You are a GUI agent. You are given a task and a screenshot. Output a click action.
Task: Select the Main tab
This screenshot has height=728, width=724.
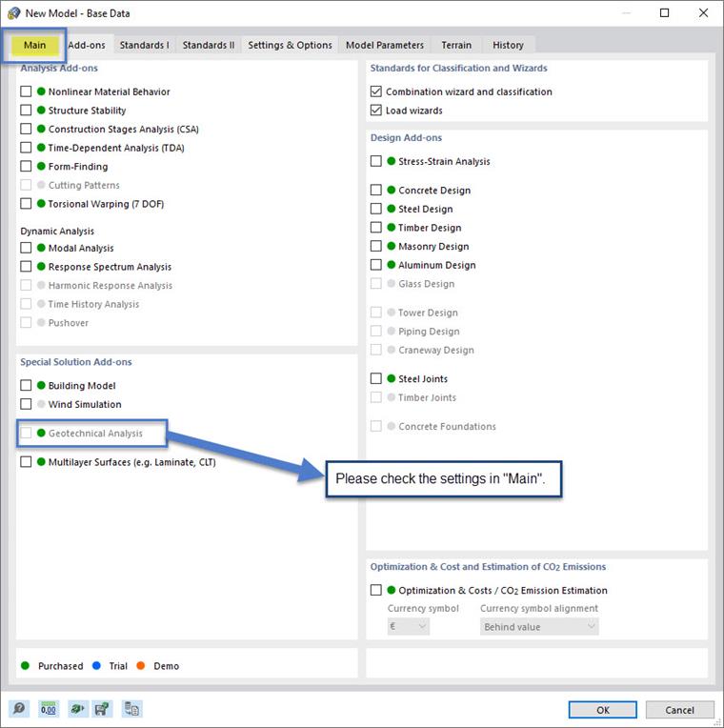coord(35,45)
